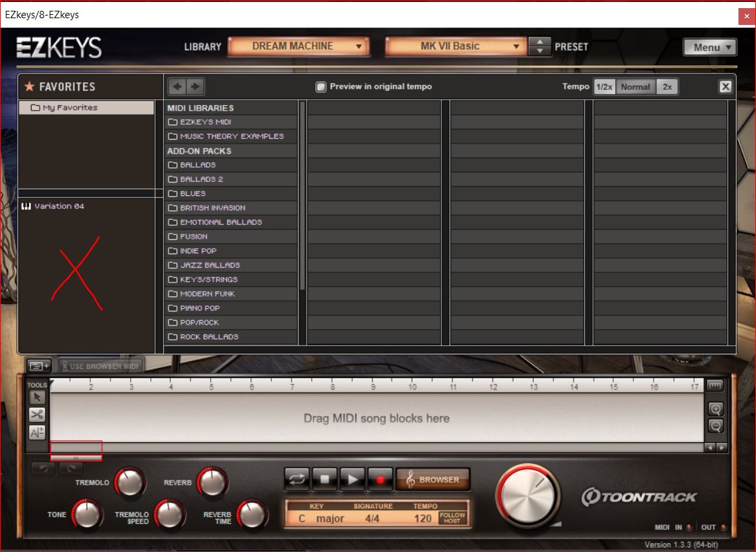
Task: Zoom out on the timeline
Action: (x=716, y=425)
